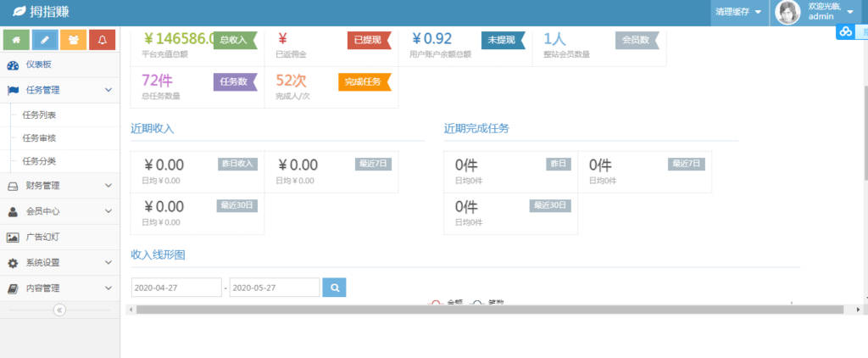Click the printer icon beside 财务管理
This screenshot has height=358, width=868.
[13, 186]
